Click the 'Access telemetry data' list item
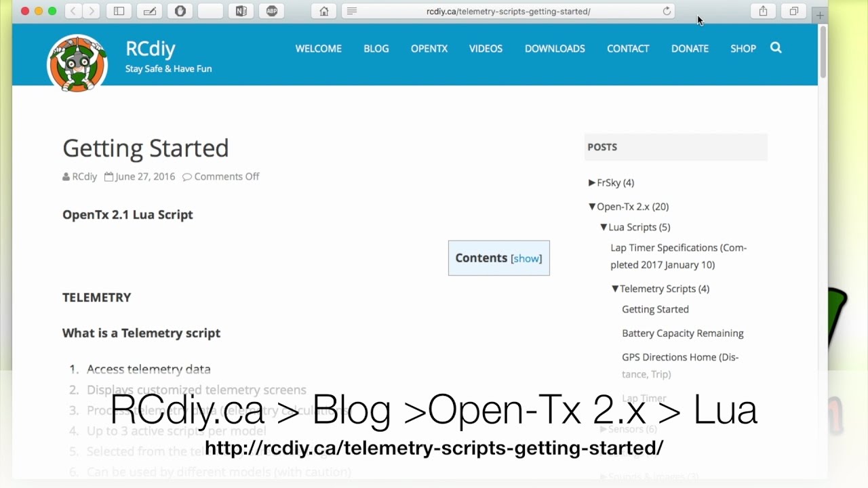The height and width of the screenshot is (488, 868). pos(149,369)
